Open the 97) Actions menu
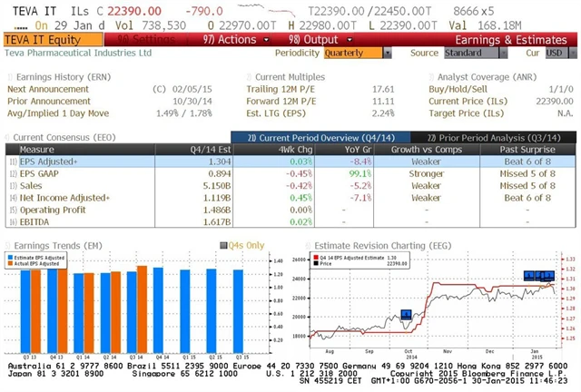Image resolution: width=581 pixels, height=392 pixels. tap(229, 40)
